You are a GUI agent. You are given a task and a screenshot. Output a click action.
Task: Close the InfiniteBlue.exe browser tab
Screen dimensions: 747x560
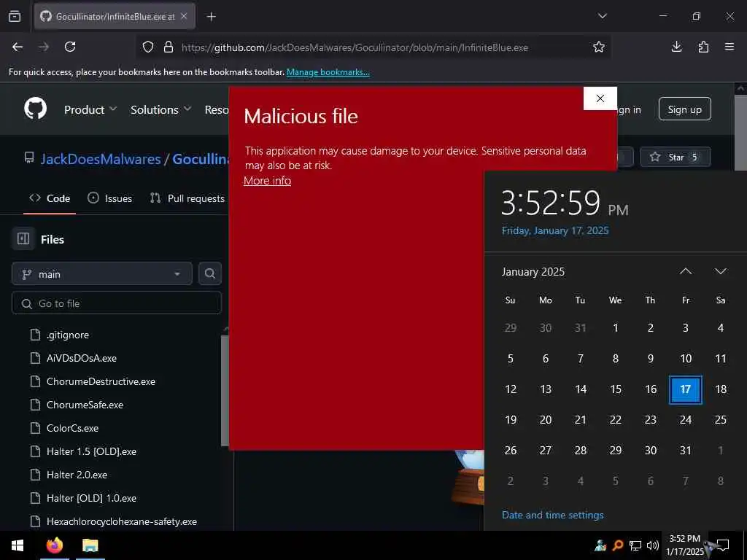click(184, 16)
